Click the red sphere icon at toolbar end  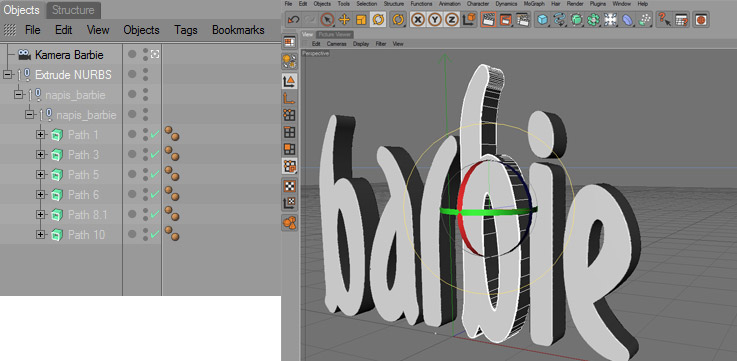coord(701,19)
